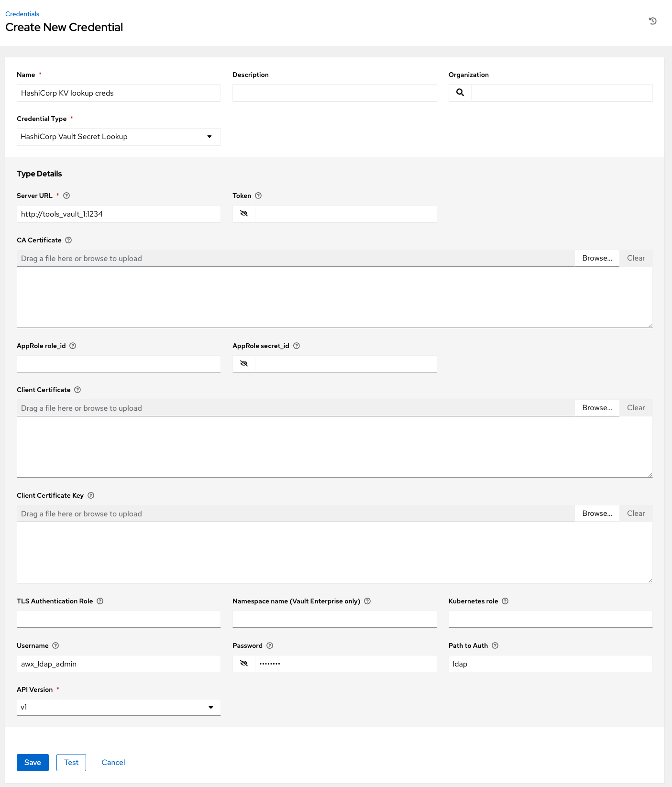Show help for AppRole secret_id
Screen dimensions: 672x787
tap(297, 346)
